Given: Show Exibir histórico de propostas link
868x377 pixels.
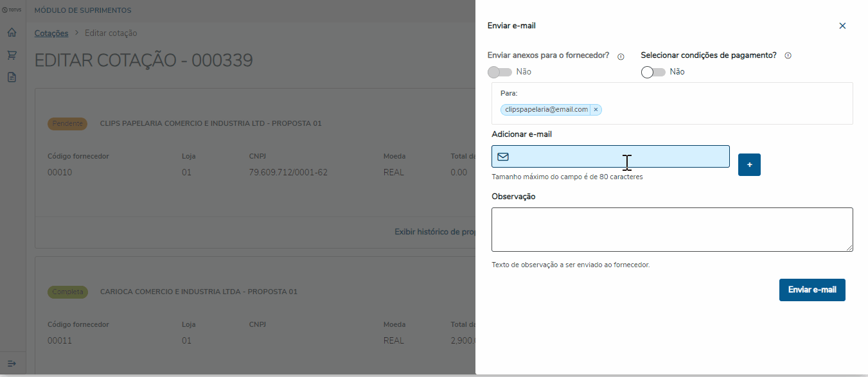Looking at the screenshot, I should coord(434,231).
